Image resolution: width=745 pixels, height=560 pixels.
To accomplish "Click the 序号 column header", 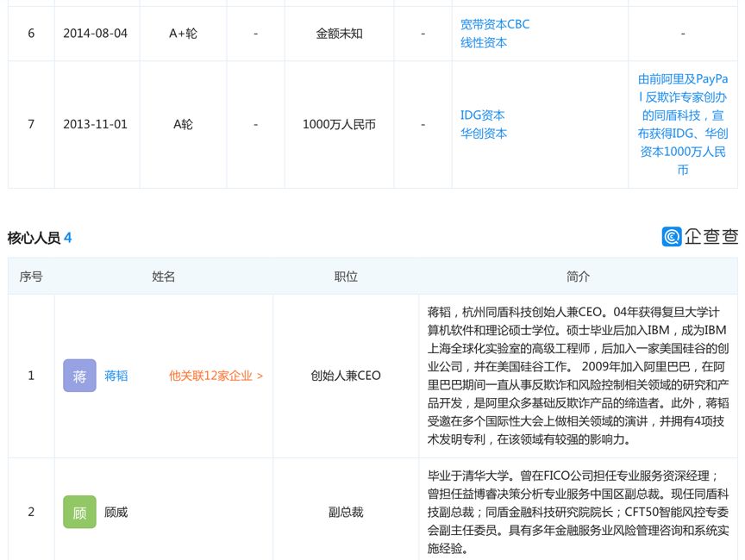I will pos(31,277).
